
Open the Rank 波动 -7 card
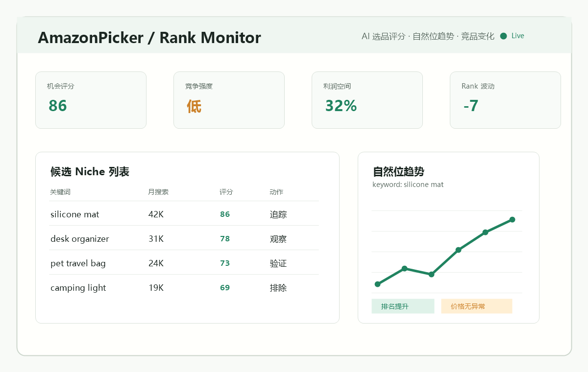tap(505, 100)
